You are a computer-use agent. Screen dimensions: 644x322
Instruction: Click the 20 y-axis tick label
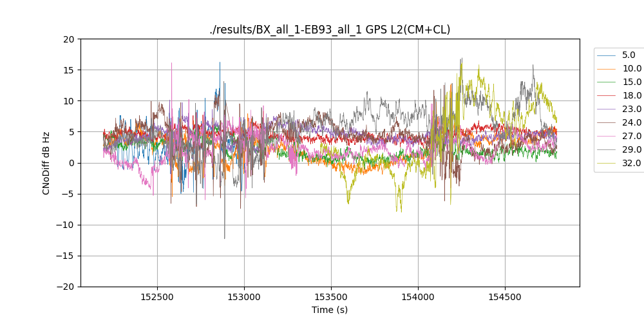coord(69,39)
